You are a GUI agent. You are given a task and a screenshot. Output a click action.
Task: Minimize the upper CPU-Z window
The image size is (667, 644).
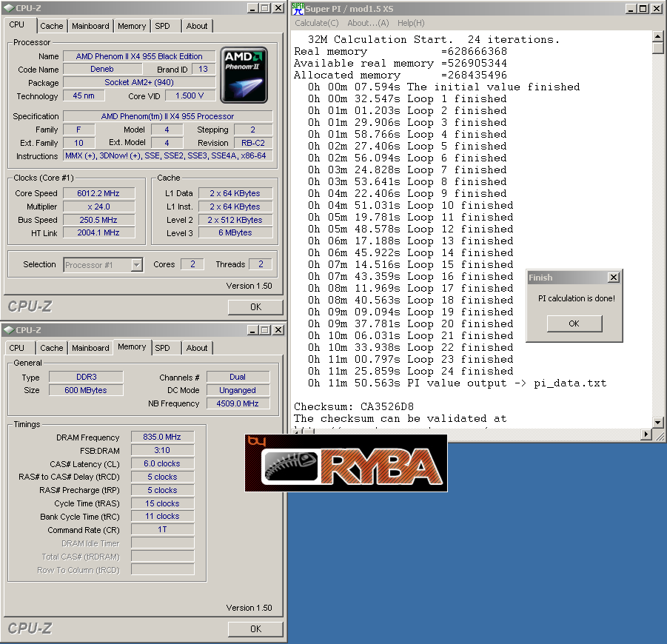pyautogui.click(x=252, y=8)
